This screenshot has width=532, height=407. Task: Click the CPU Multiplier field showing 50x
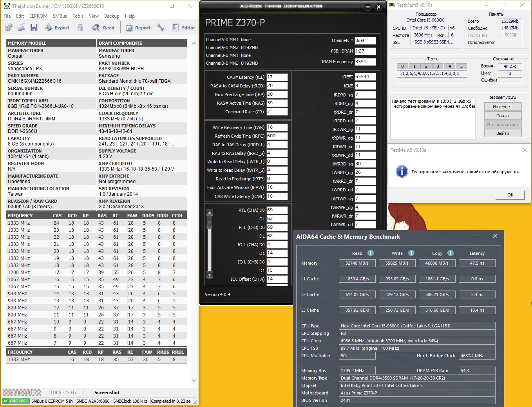pyautogui.click(x=357, y=356)
